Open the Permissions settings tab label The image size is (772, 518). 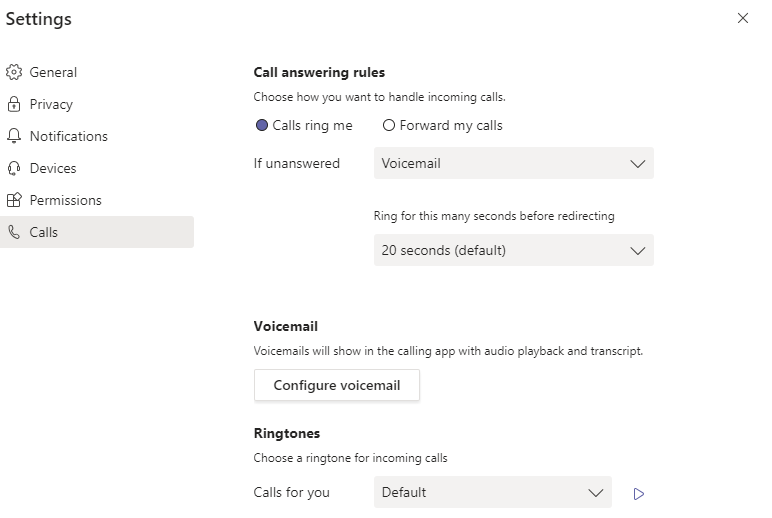pyautogui.click(x=65, y=200)
